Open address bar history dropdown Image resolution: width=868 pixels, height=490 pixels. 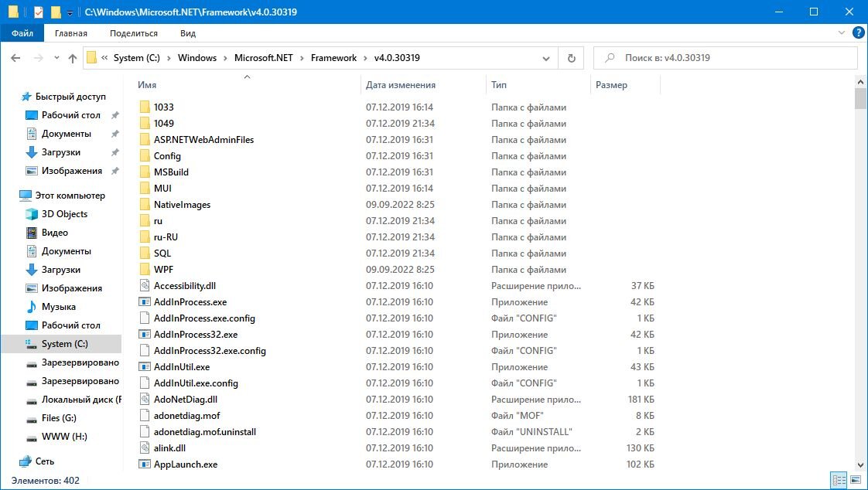[546, 58]
